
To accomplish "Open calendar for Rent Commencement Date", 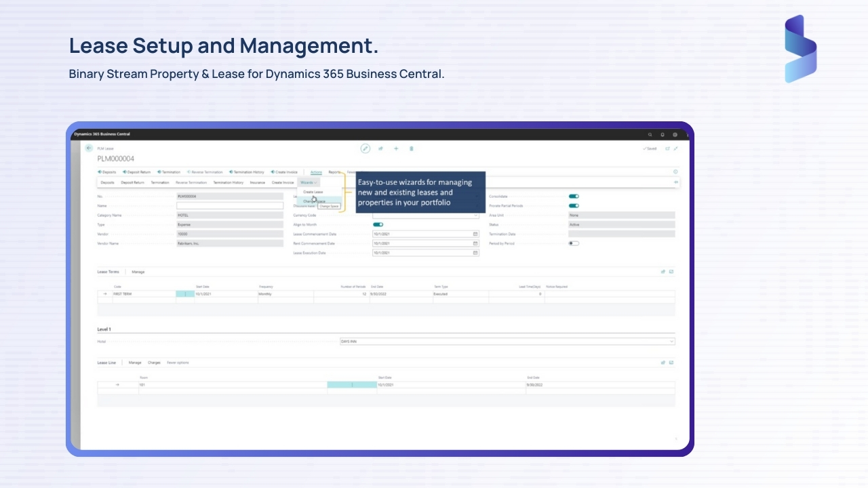I will [x=475, y=243].
